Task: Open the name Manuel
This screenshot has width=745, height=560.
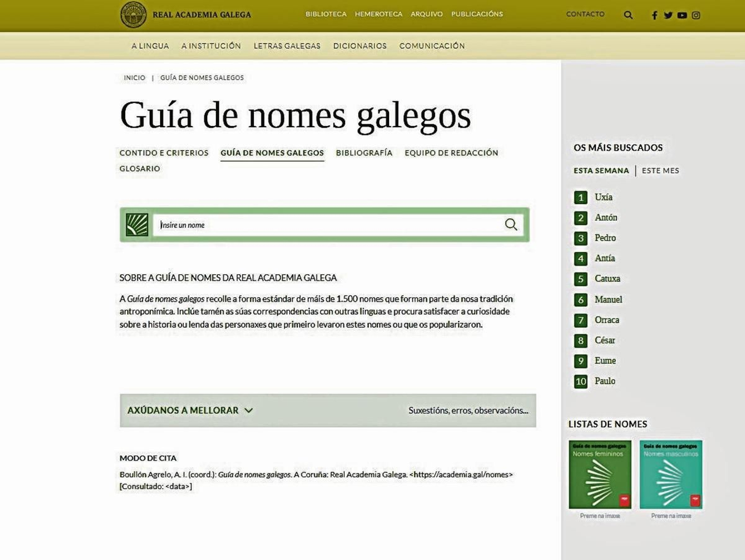Action: point(608,300)
